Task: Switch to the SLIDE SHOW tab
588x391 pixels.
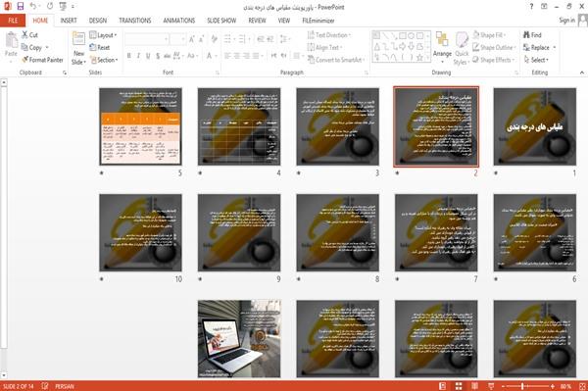Action: pyautogui.click(x=221, y=21)
